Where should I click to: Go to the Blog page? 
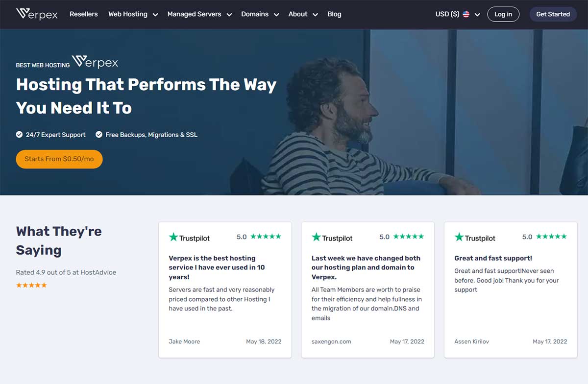point(334,14)
